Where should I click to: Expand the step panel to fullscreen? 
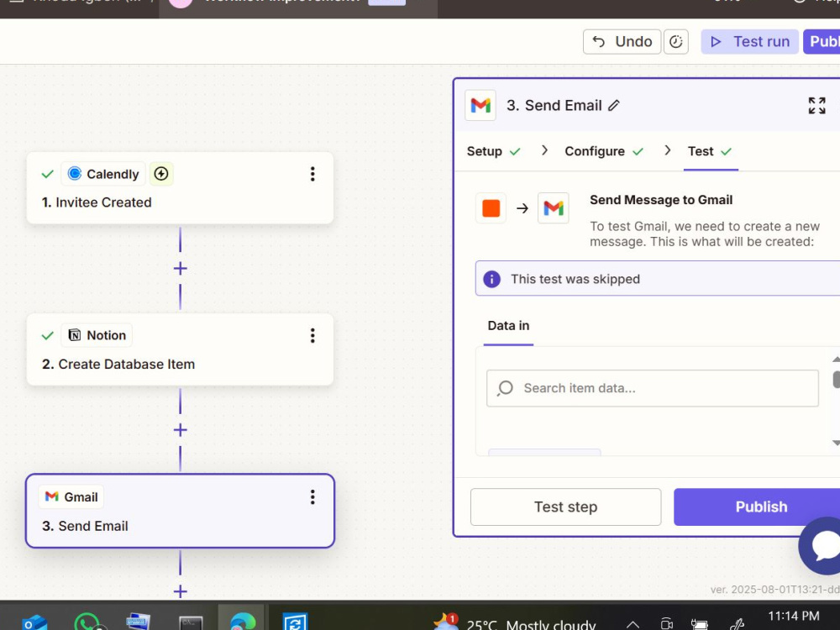coord(817,106)
